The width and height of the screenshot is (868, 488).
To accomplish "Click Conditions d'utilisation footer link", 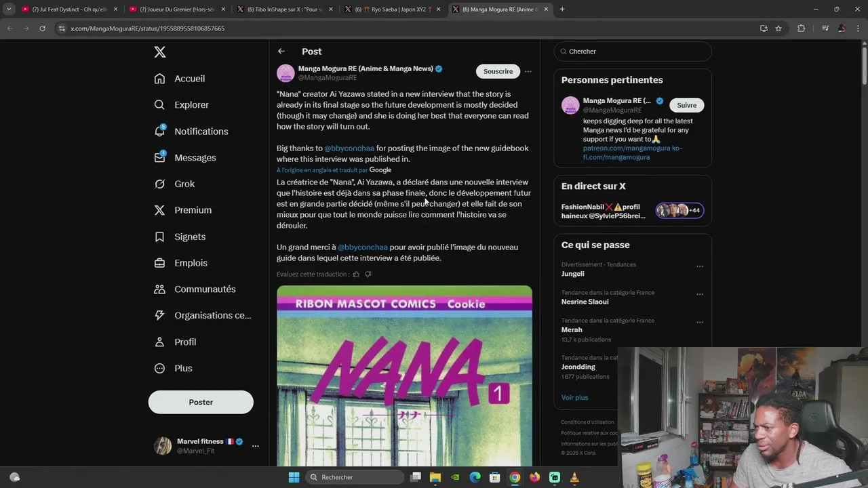I will point(587,422).
